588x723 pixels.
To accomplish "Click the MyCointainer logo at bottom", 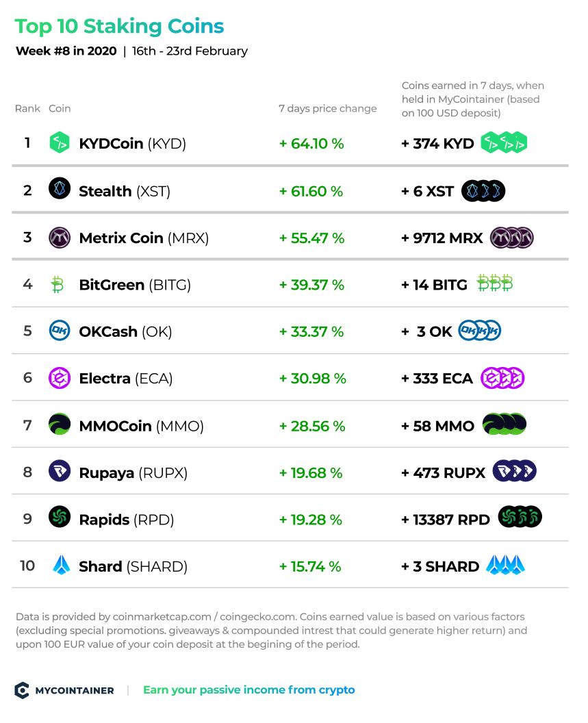I will 64,690.
